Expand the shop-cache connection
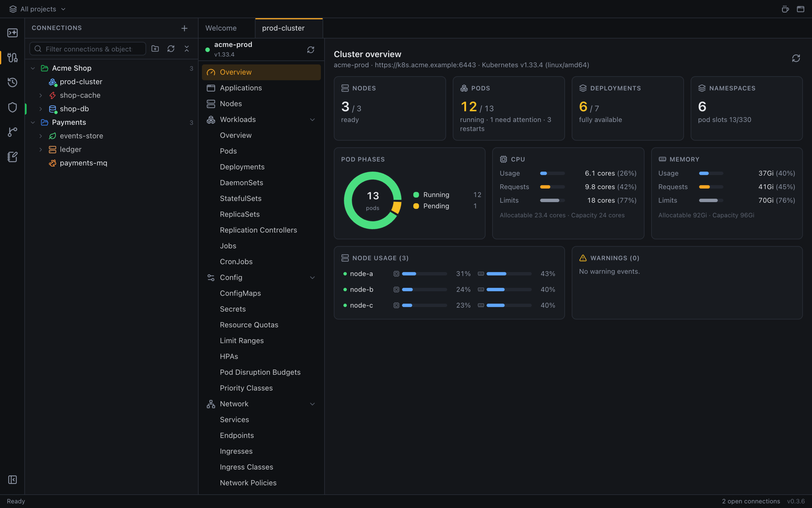Screen dimensions: 812x508 click(41, 96)
